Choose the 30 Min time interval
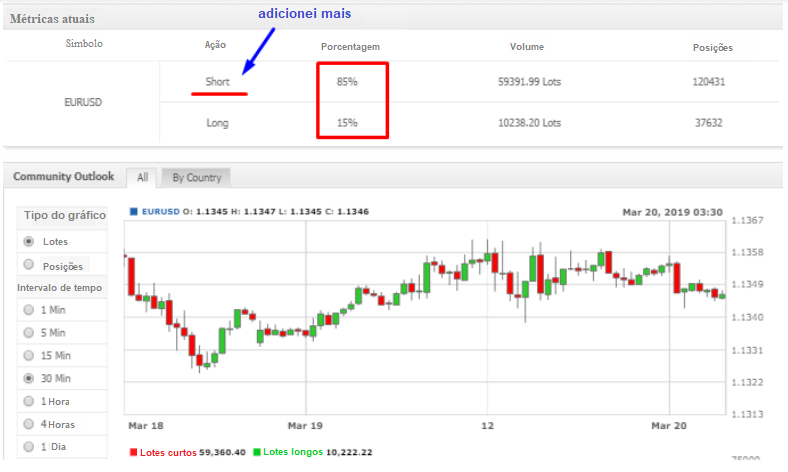Viewport: 788px width, 472px height. (x=29, y=379)
